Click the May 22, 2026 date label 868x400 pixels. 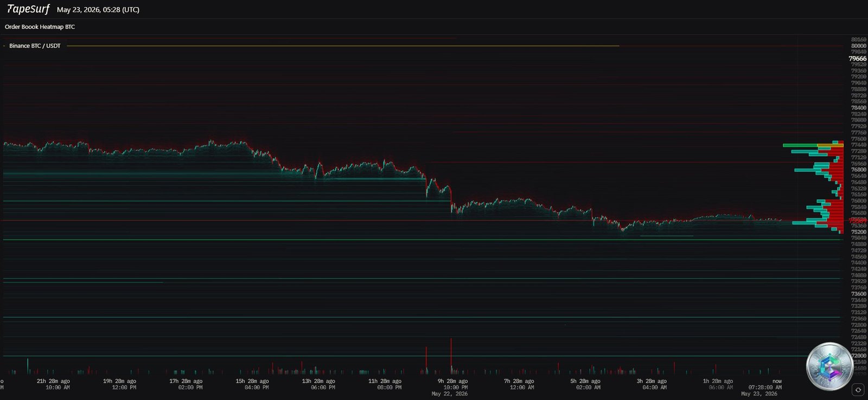[x=449, y=394]
